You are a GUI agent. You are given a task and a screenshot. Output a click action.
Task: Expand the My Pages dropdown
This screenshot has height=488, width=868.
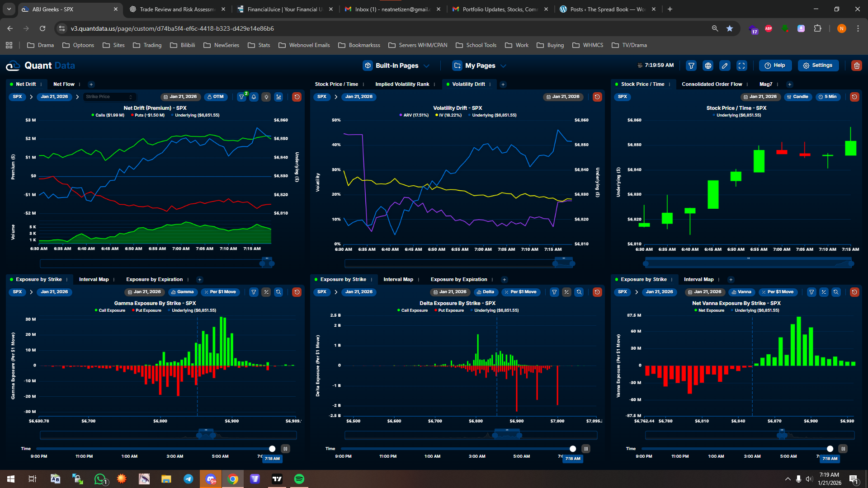click(479, 66)
